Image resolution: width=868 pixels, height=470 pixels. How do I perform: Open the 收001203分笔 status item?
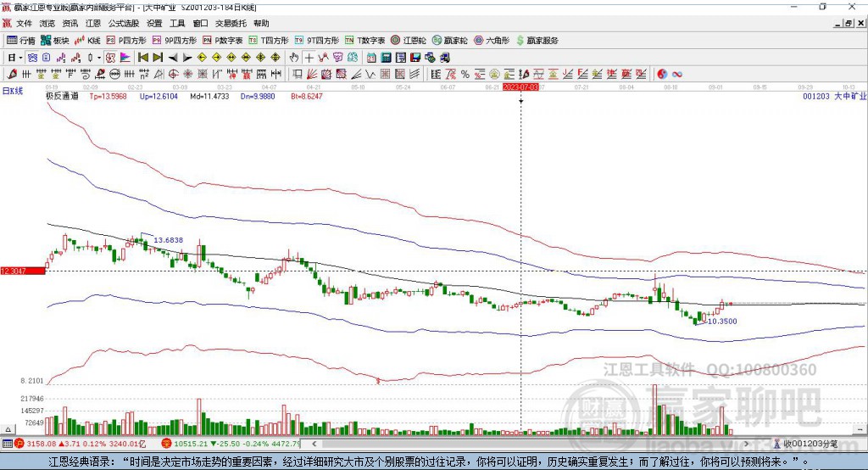coord(805,444)
